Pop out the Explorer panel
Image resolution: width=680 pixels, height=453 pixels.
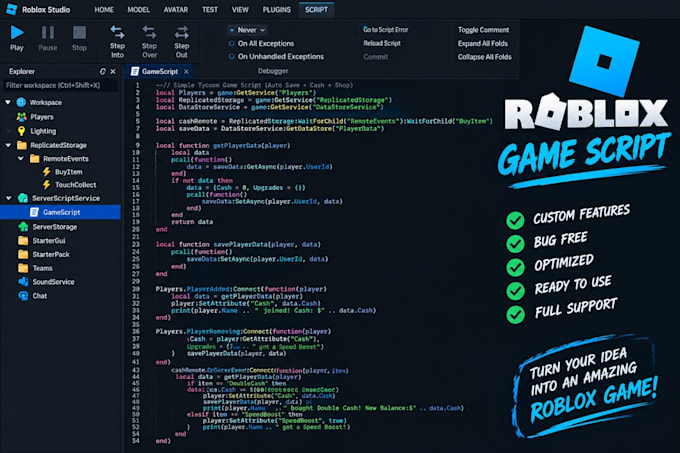102,72
